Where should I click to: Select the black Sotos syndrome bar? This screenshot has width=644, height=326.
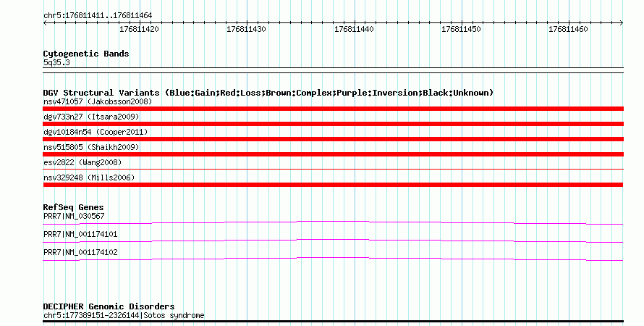point(333,321)
